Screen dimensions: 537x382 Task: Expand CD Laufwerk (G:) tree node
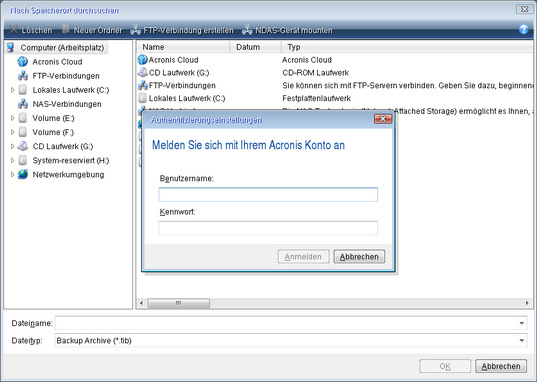12,146
